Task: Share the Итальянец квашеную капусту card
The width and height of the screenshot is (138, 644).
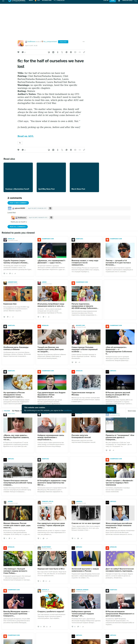Action: [49, 317]
